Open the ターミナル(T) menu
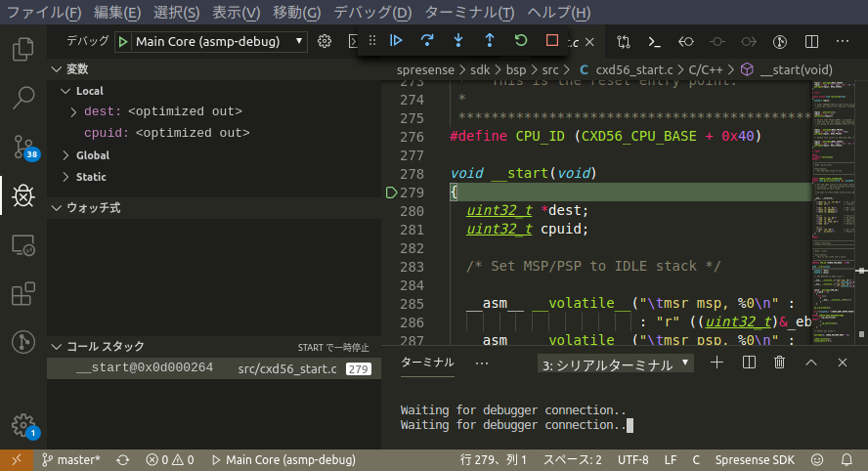 [469, 12]
